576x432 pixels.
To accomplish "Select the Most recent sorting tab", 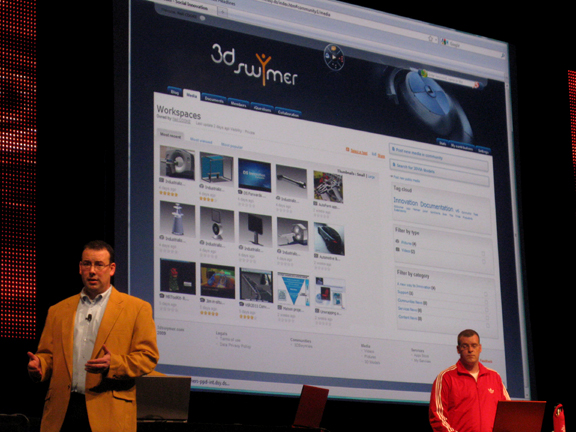I will point(170,136).
